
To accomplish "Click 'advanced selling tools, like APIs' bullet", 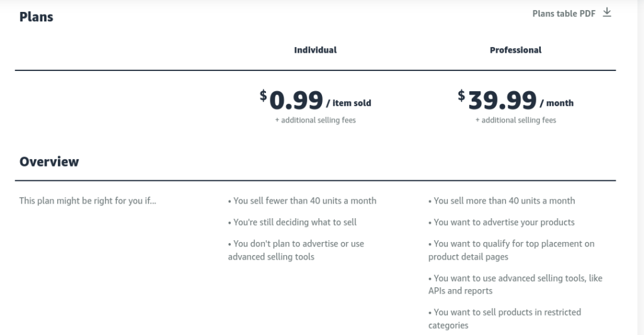I will 516,285.
